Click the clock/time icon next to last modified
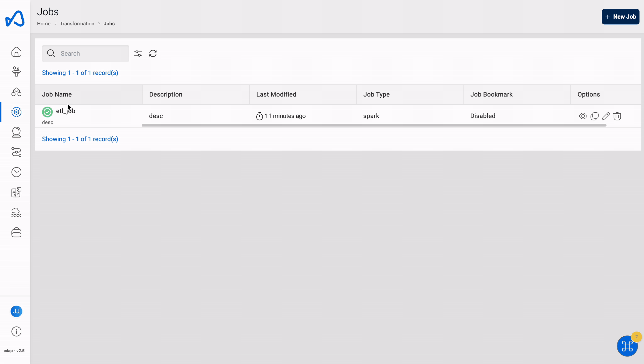This screenshot has width=644, height=364. pos(259,116)
